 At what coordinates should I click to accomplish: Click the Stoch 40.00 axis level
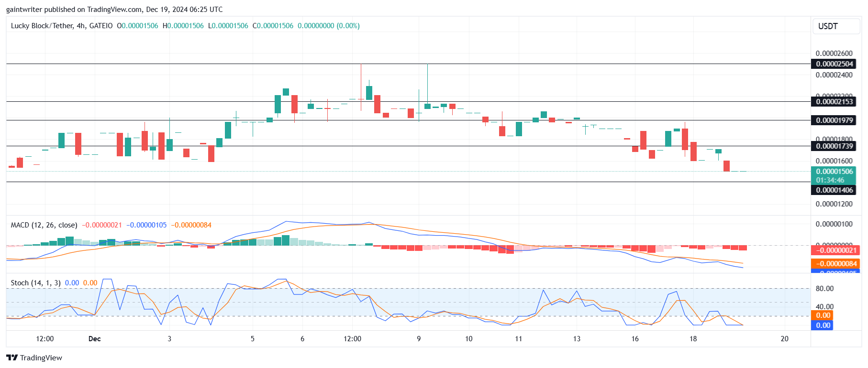[824, 307]
